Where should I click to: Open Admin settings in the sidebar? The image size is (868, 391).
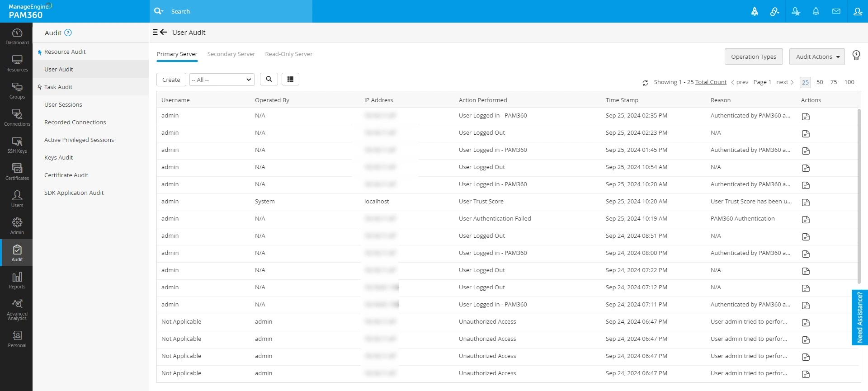point(17,226)
